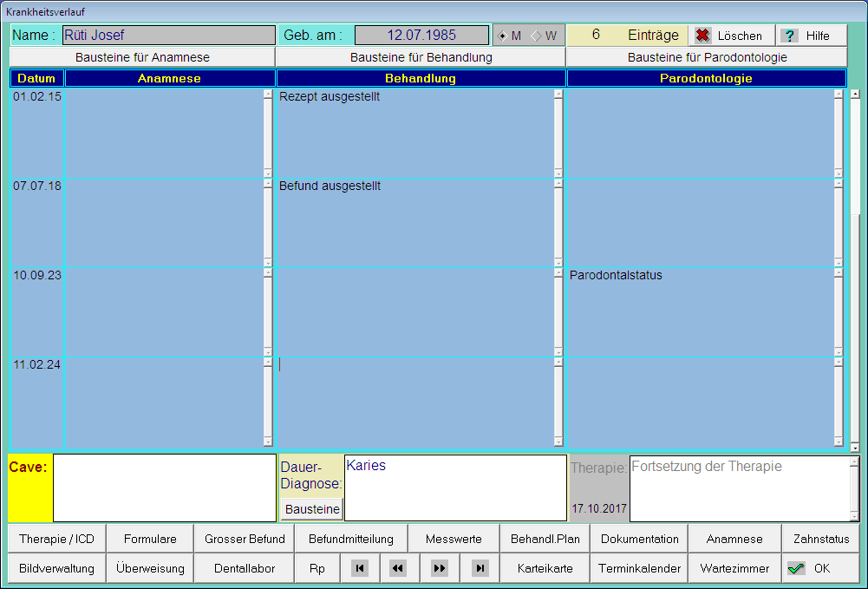Click the Dauer-Diagnose field containing Karies
This screenshot has height=589, width=868.
pos(455,487)
